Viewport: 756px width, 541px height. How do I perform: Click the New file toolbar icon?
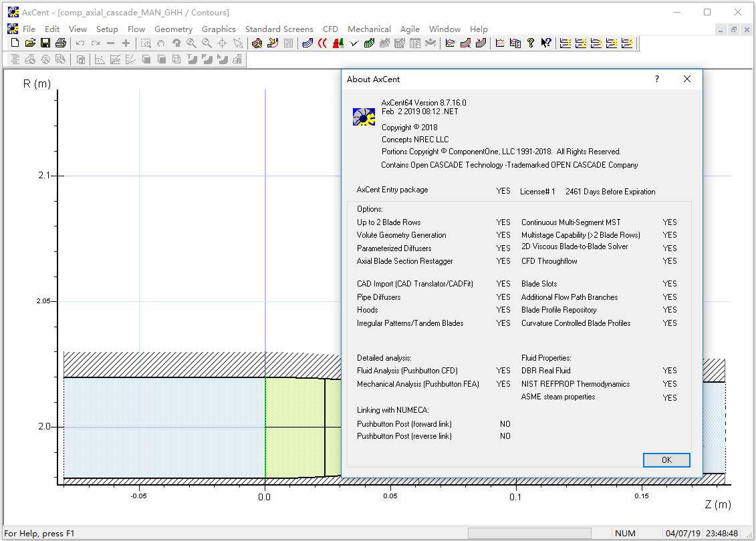(15, 43)
